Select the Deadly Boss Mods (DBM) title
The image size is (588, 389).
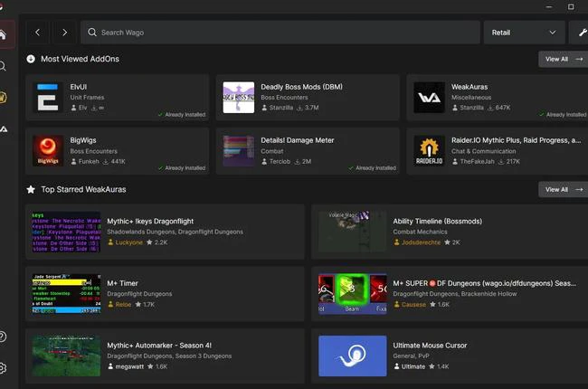301,87
